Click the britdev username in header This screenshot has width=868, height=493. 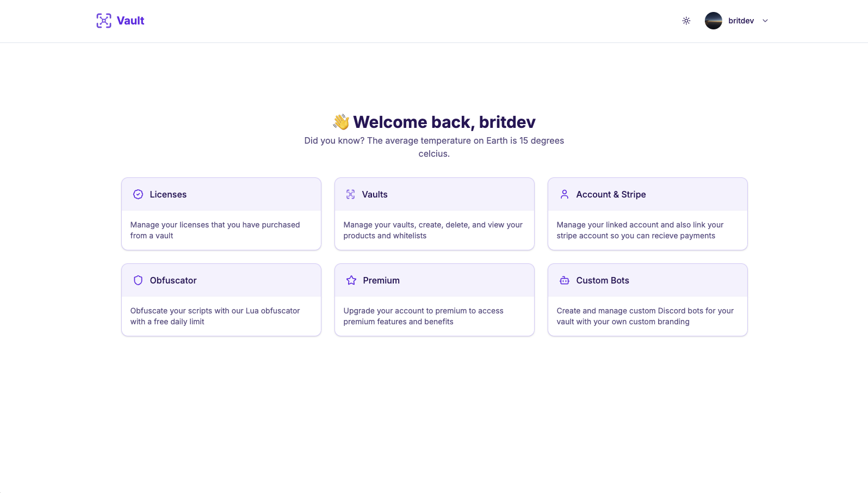click(741, 21)
